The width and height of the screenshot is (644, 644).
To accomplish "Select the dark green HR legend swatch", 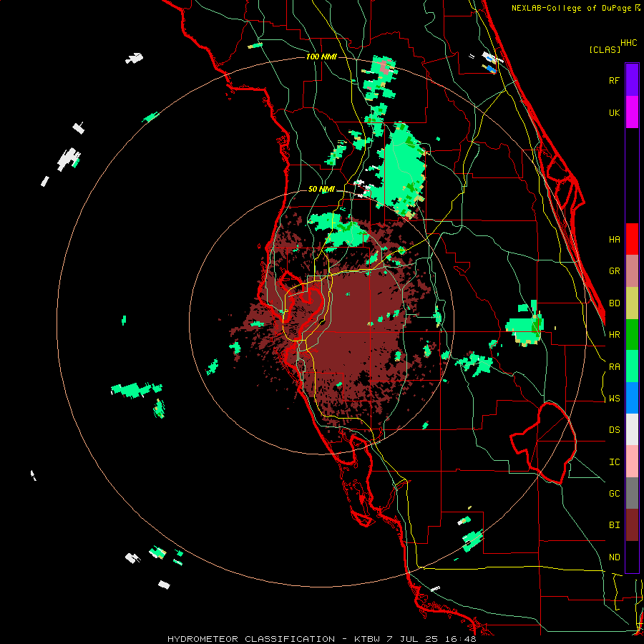I will click(632, 335).
